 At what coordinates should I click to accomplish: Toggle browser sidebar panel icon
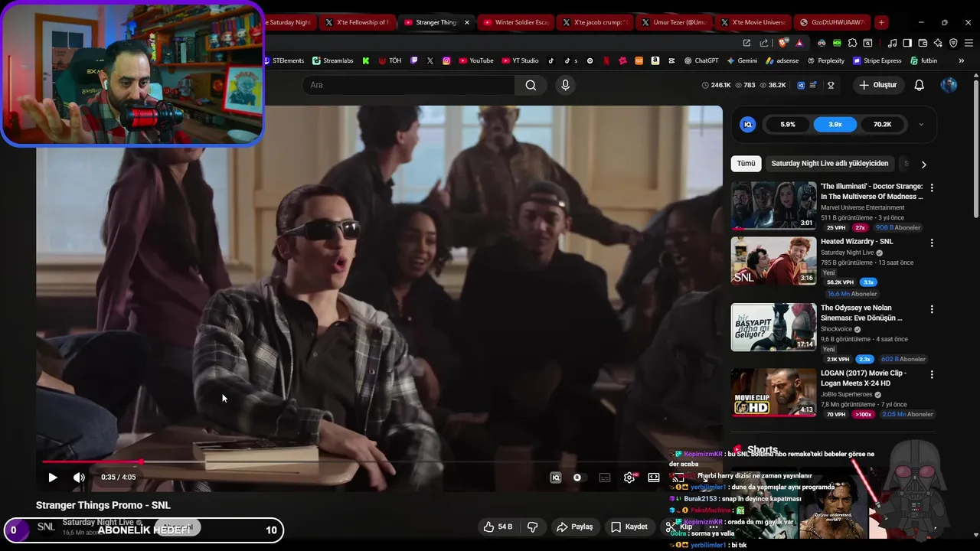click(907, 43)
